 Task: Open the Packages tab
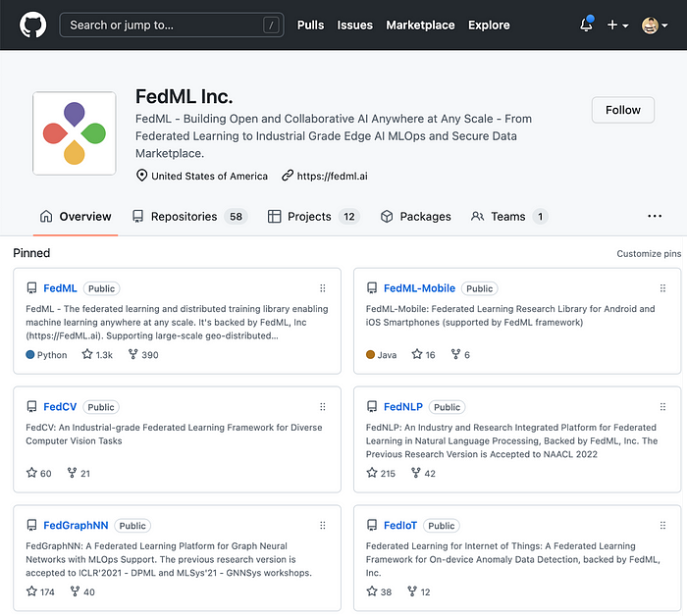415,216
